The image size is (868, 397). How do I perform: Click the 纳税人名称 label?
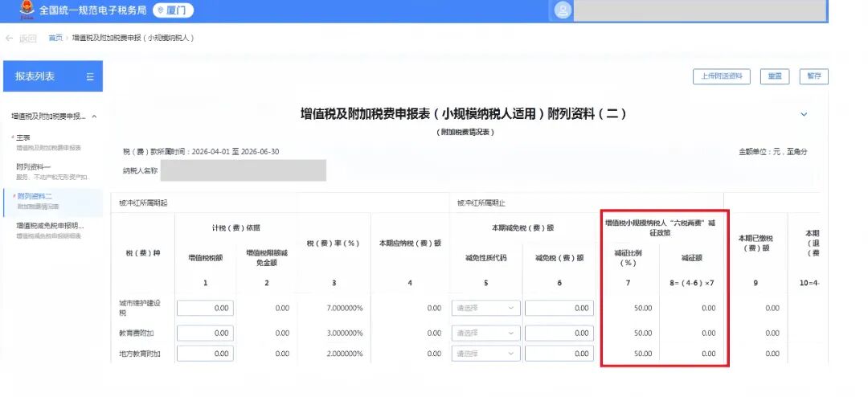click(x=140, y=170)
